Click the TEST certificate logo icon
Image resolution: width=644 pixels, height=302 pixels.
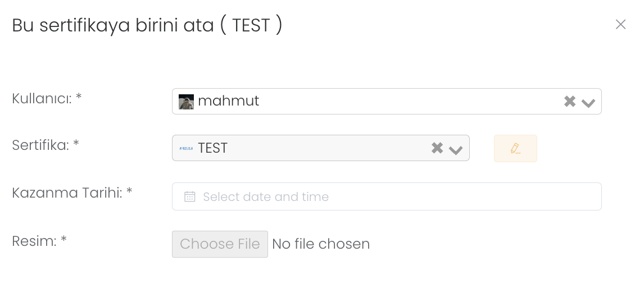[186, 148]
